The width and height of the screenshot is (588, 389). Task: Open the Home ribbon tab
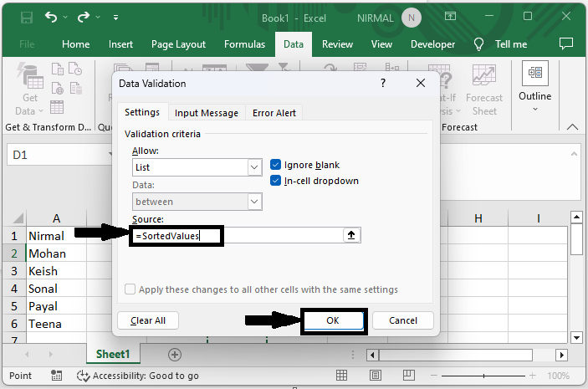(x=76, y=44)
